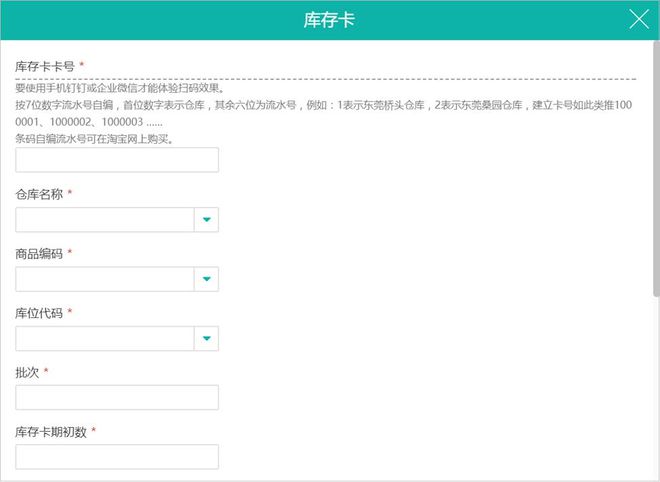
Task: Click the 批次 label
Action: pyautogui.click(x=27, y=373)
